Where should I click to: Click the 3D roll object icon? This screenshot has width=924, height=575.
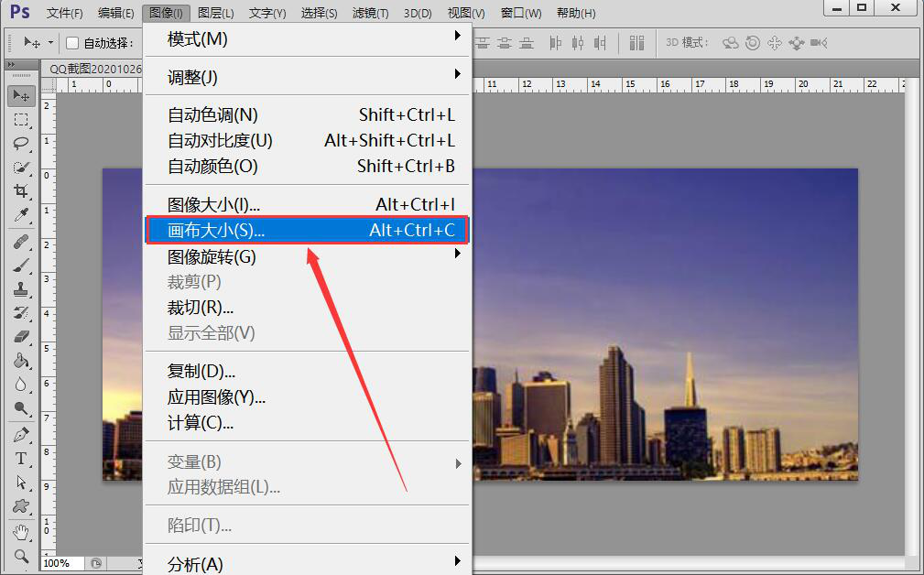pyautogui.click(x=753, y=42)
